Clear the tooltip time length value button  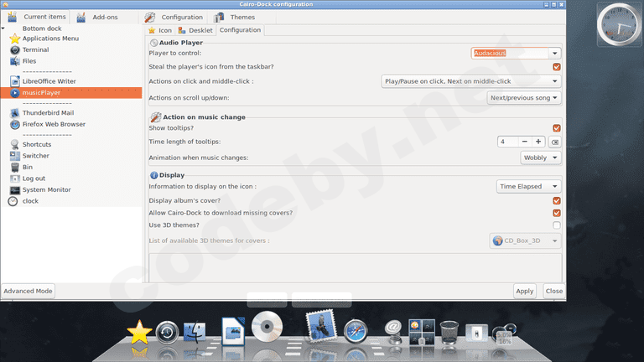click(x=554, y=142)
